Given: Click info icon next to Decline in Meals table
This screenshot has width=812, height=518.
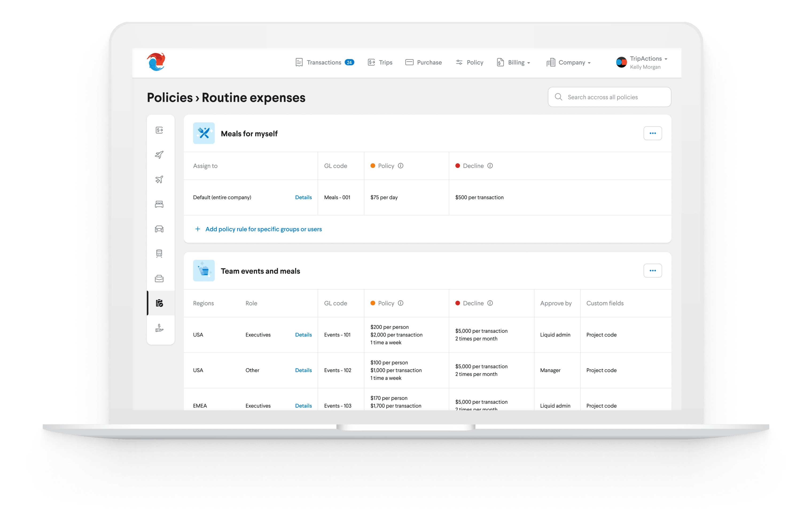Looking at the screenshot, I should 490,166.
